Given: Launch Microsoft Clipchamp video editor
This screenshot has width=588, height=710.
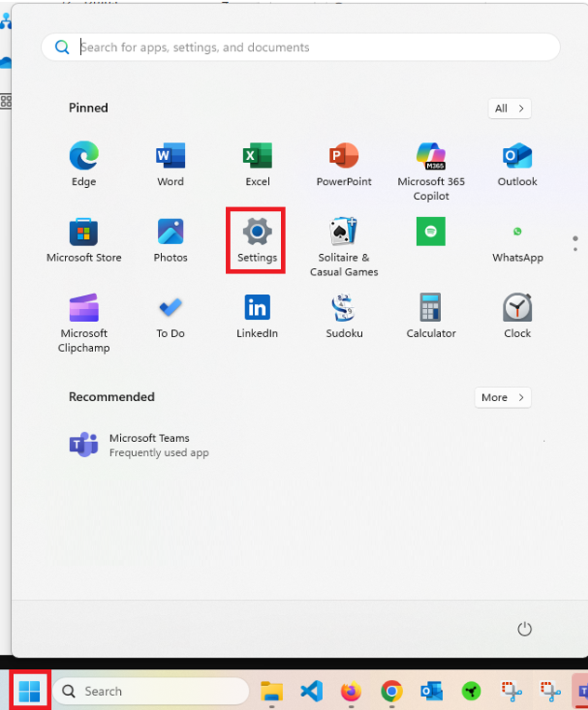Looking at the screenshot, I should pyautogui.click(x=84, y=323).
